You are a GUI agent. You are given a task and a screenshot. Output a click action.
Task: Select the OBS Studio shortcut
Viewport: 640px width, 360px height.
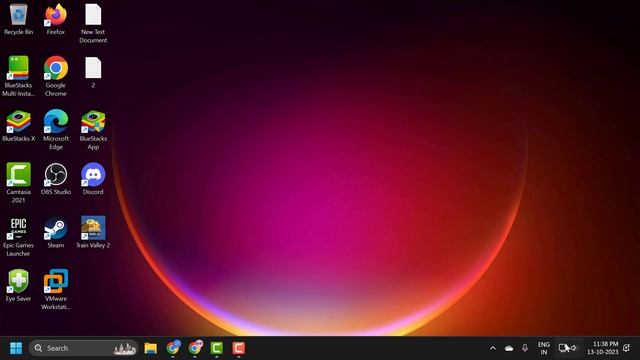(x=56, y=179)
